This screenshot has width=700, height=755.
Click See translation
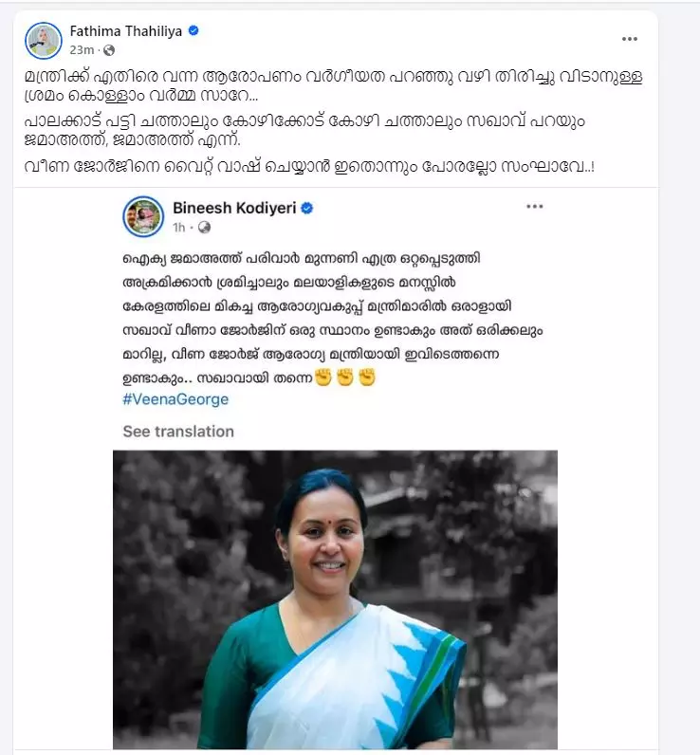coord(178,432)
